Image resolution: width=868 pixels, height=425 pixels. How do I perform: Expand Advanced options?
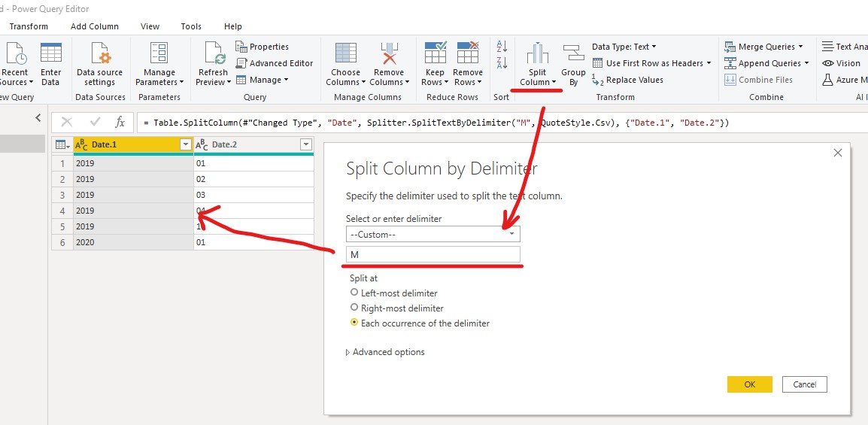click(x=385, y=352)
